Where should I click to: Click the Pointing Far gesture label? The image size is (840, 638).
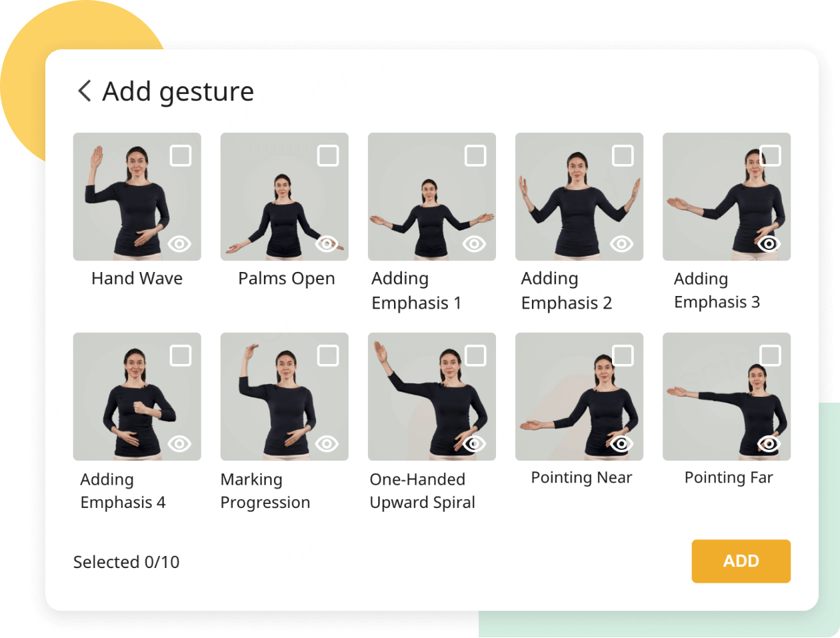pyautogui.click(x=729, y=478)
